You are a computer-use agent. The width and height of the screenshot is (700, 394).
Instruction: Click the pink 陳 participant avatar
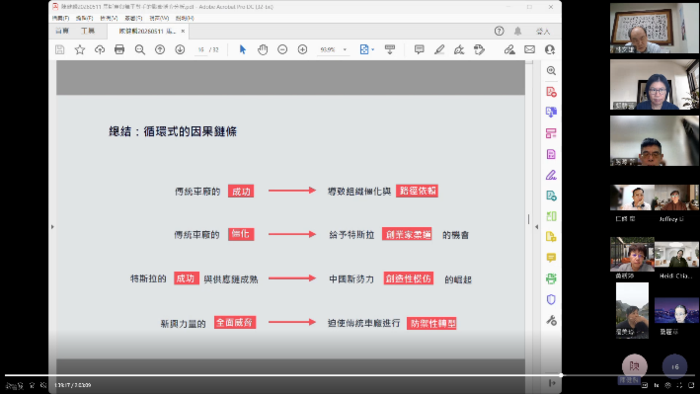[634, 366]
